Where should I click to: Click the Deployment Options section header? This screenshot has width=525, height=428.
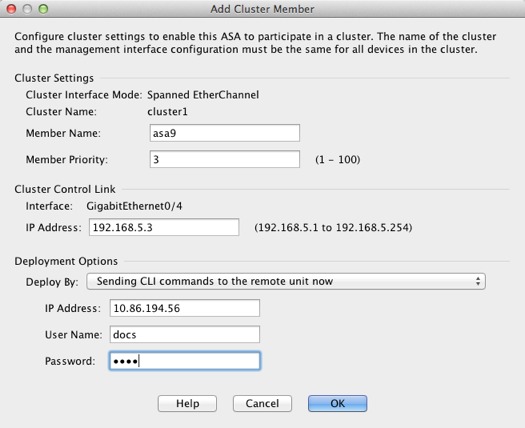[x=66, y=261]
